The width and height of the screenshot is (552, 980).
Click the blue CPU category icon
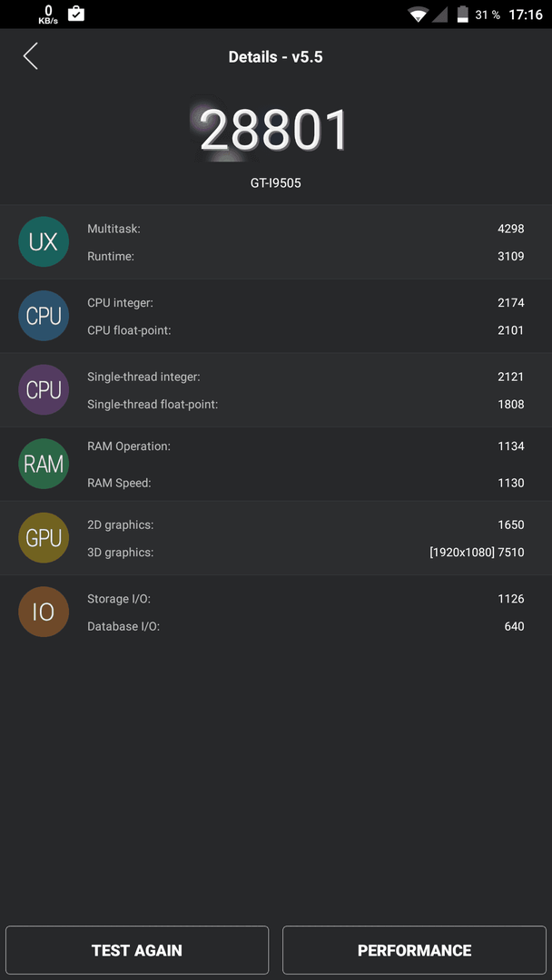point(44,316)
